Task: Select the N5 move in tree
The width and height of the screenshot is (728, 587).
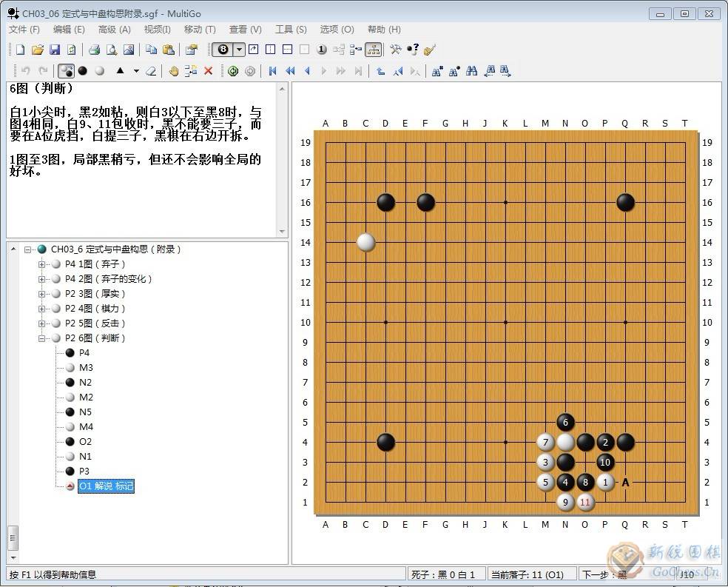Action: [85, 412]
